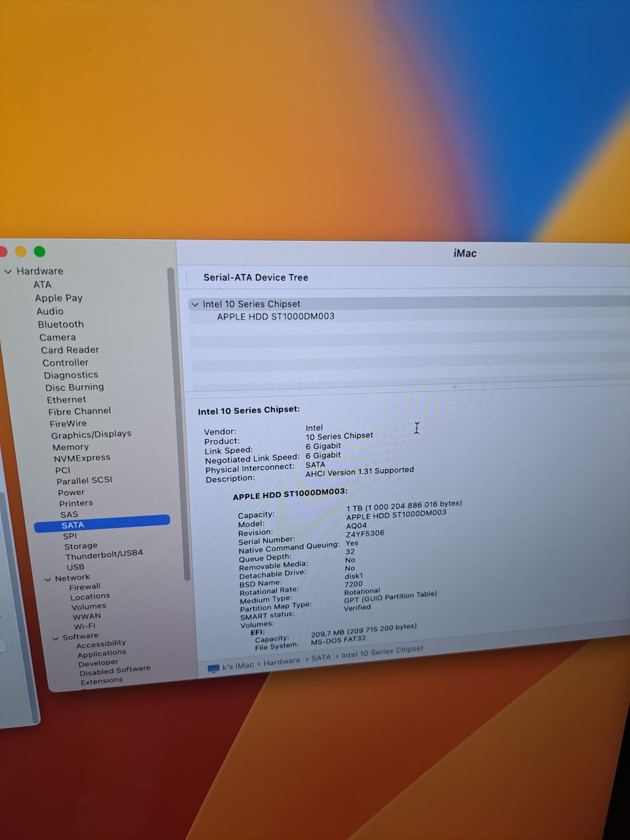Select ATA in the sidebar
The width and height of the screenshot is (630, 840).
[x=43, y=285]
